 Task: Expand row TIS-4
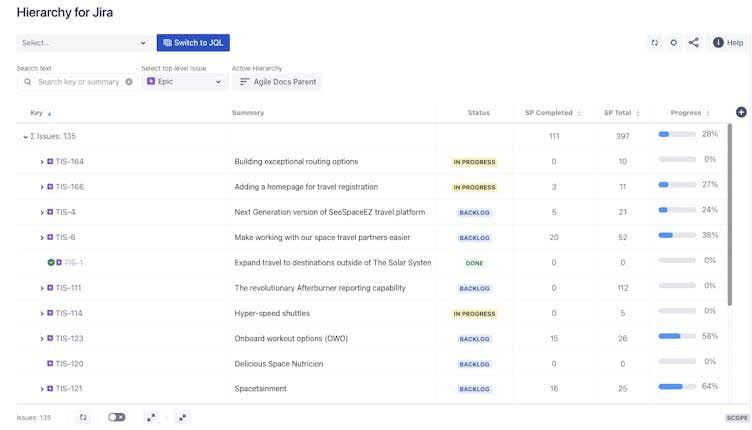pyautogui.click(x=42, y=212)
